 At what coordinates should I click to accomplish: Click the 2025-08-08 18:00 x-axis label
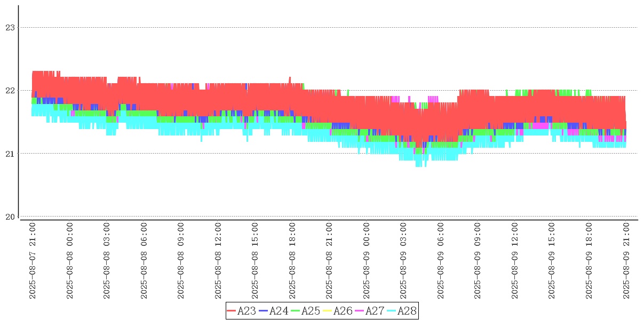(x=292, y=261)
